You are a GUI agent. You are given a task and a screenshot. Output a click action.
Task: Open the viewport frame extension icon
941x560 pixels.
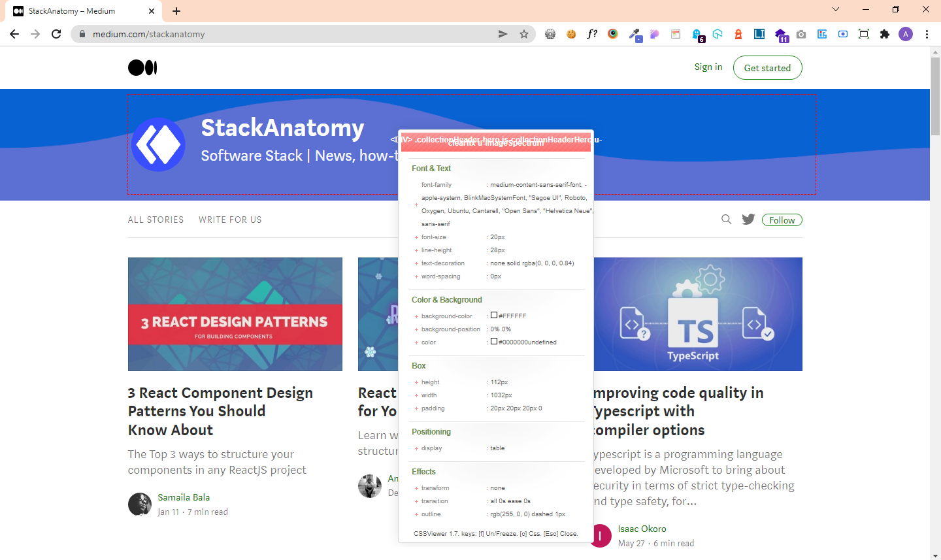[864, 34]
